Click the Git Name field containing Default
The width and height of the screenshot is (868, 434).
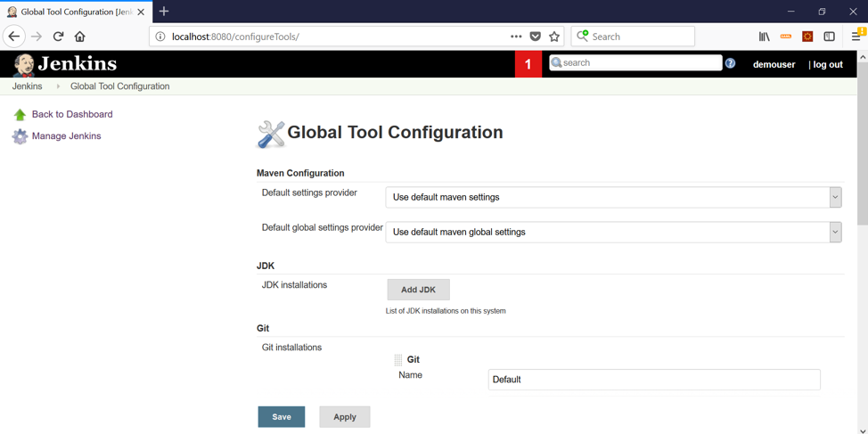point(654,380)
